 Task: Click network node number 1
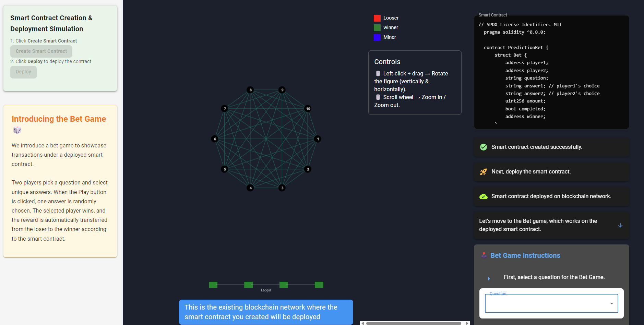click(318, 139)
